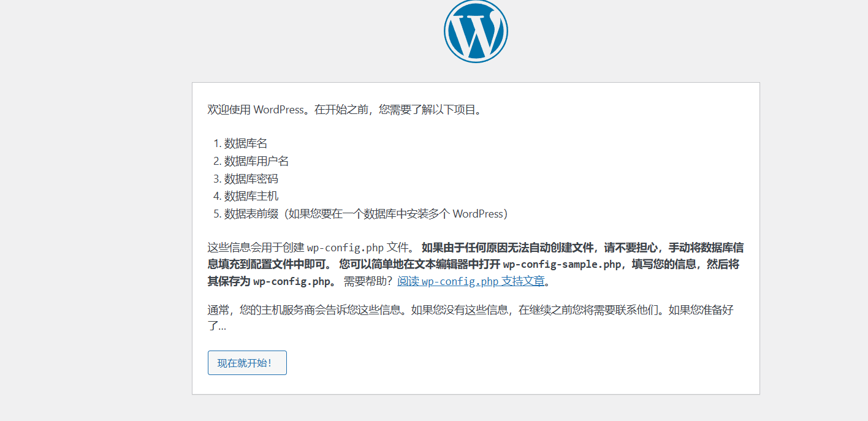Open the 阅读 wp-config.php 支持文章 link
868x421 pixels.
(x=471, y=281)
